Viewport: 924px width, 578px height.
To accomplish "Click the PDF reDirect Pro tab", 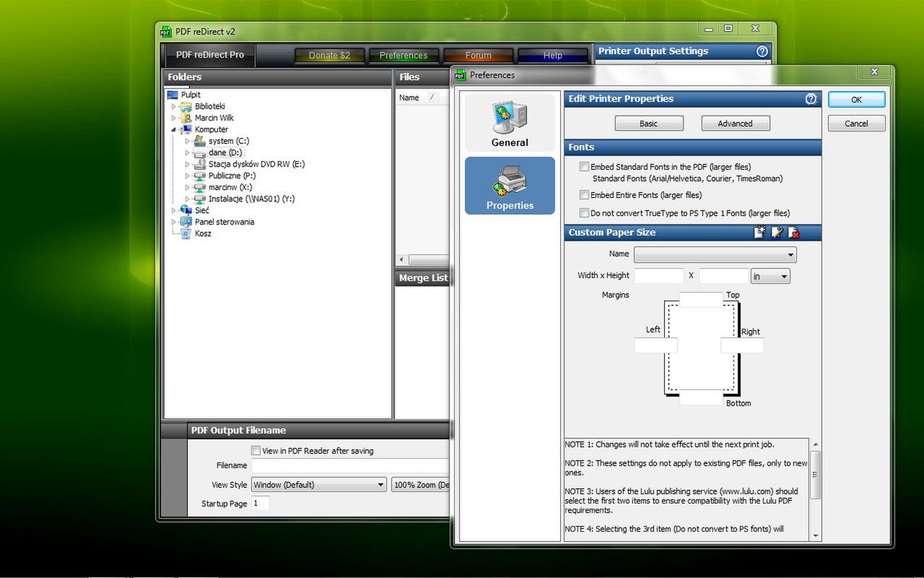I will coord(210,55).
